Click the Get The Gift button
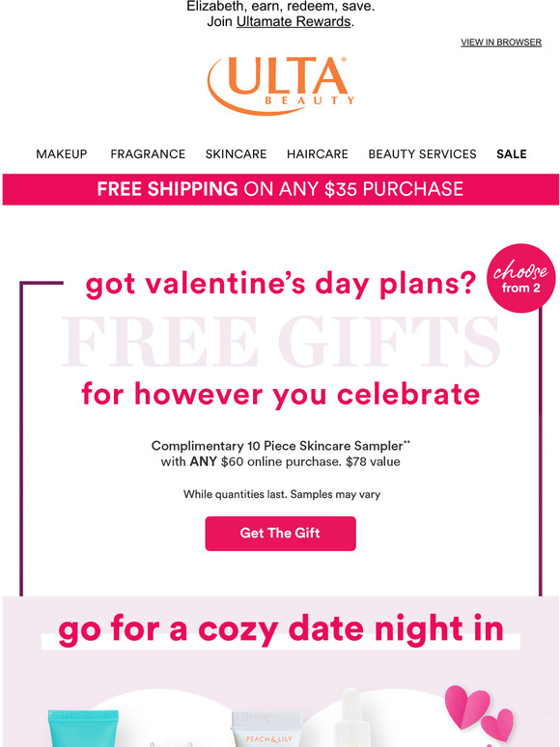 [x=280, y=533]
